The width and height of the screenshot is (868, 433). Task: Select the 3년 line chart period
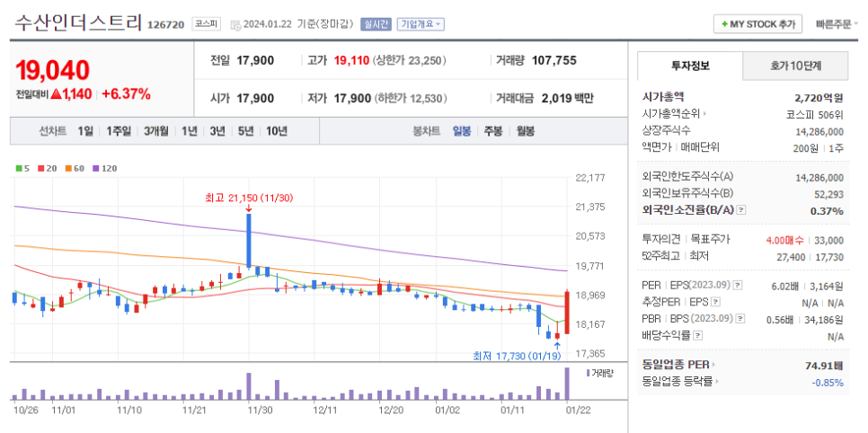pyautogui.click(x=217, y=131)
